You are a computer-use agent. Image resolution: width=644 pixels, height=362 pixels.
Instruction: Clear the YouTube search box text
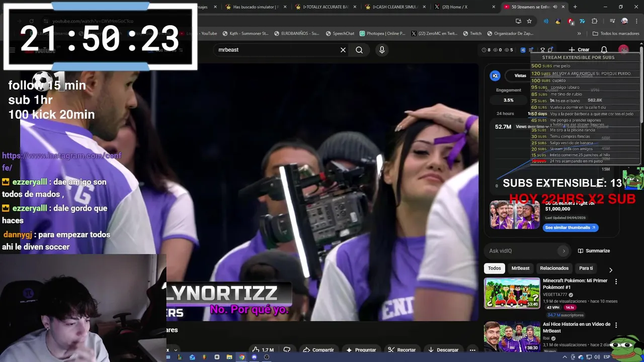pos(343,50)
